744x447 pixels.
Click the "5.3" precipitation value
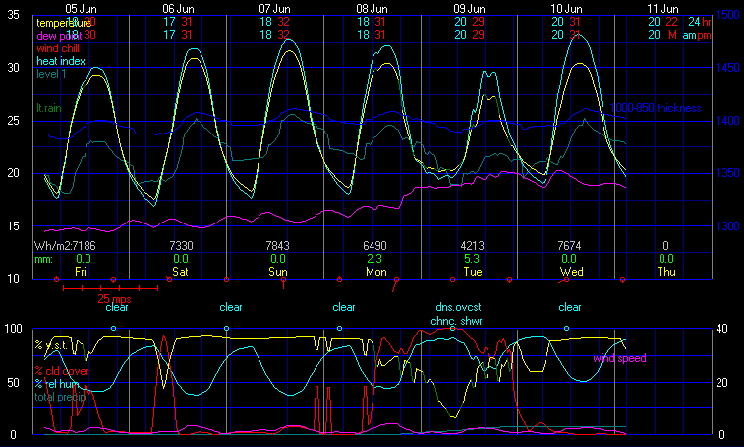click(472, 259)
